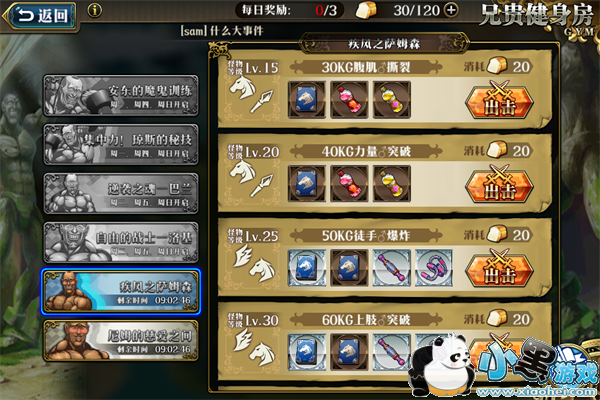Viewport: 600px width, 400px height.
Task: Start the Lv.25 50KG stage with 出击
Action: point(499,268)
